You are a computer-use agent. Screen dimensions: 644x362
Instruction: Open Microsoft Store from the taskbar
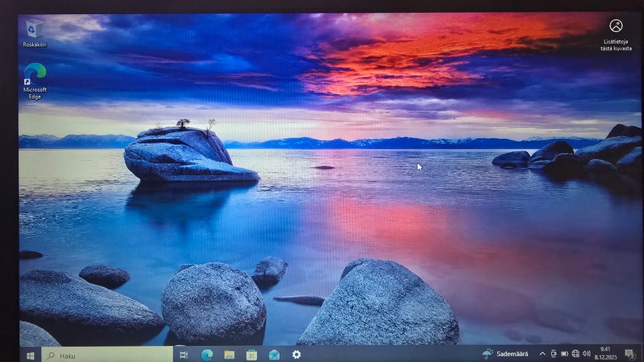coord(252,355)
